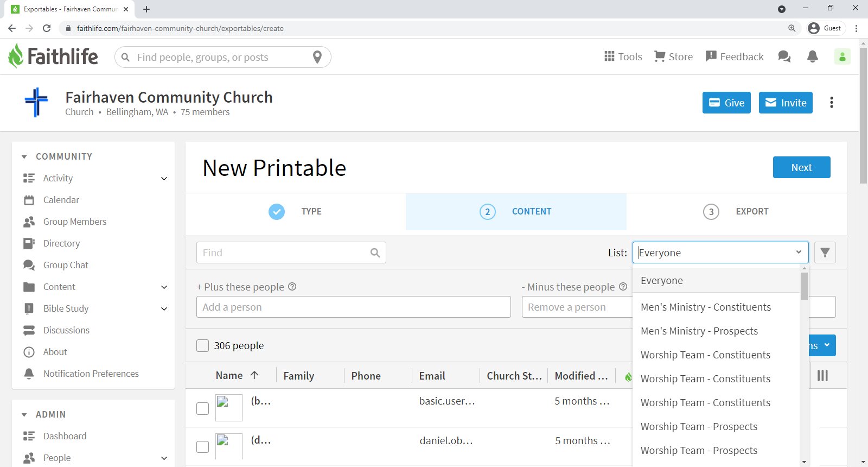Click help icon beside Minus these people
868x467 pixels.
click(x=623, y=287)
